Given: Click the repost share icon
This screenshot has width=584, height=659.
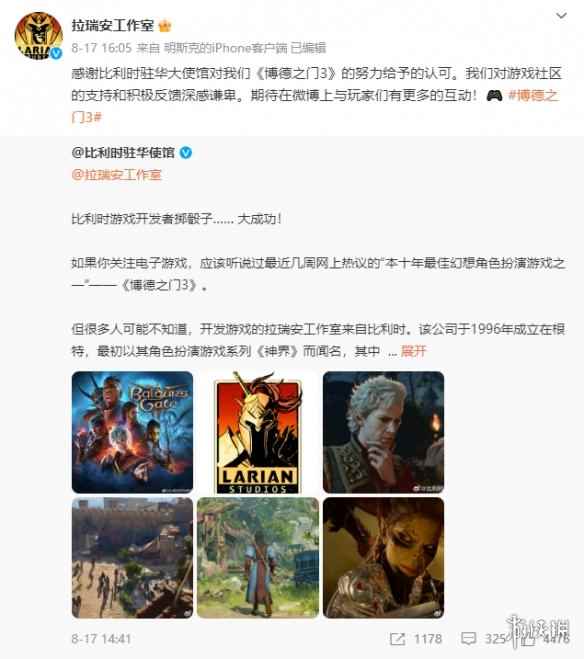Looking at the screenshot, I should click(x=397, y=639).
